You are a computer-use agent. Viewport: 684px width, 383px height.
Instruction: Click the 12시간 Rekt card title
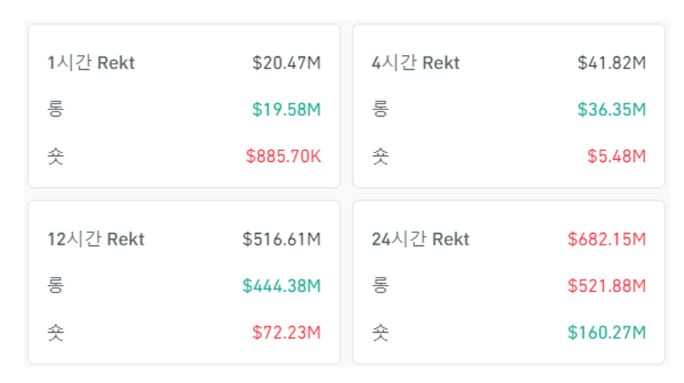pyautogui.click(x=96, y=239)
